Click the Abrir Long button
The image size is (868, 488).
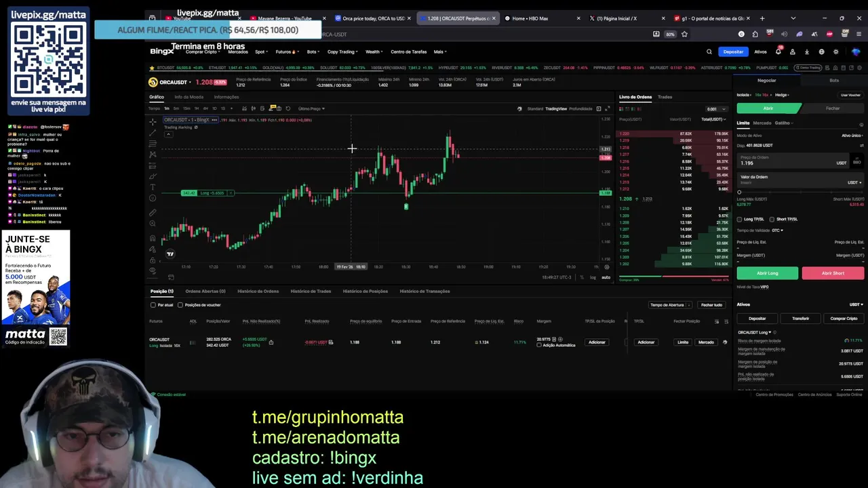point(768,273)
